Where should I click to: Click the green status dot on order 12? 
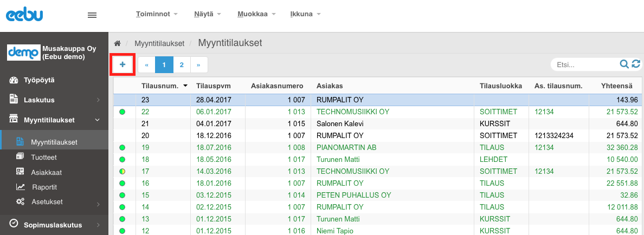click(x=122, y=231)
